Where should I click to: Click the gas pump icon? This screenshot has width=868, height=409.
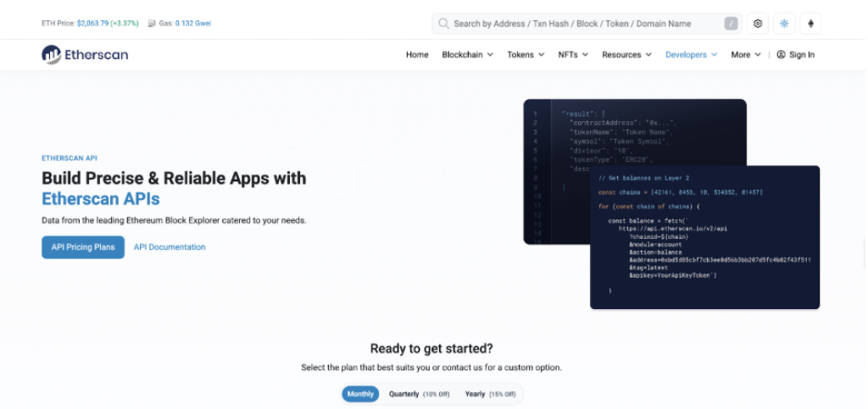click(x=152, y=24)
